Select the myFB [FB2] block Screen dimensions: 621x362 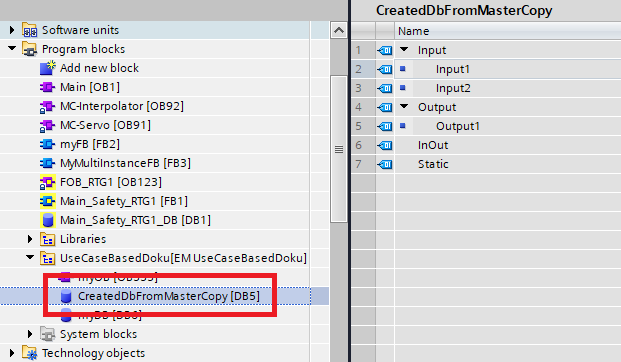click(x=90, y=144)
